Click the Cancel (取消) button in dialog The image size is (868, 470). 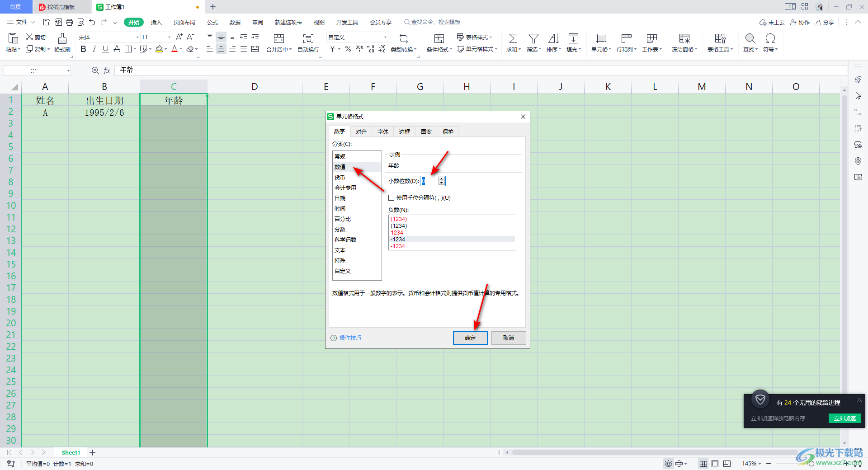[x=509, y=338]
